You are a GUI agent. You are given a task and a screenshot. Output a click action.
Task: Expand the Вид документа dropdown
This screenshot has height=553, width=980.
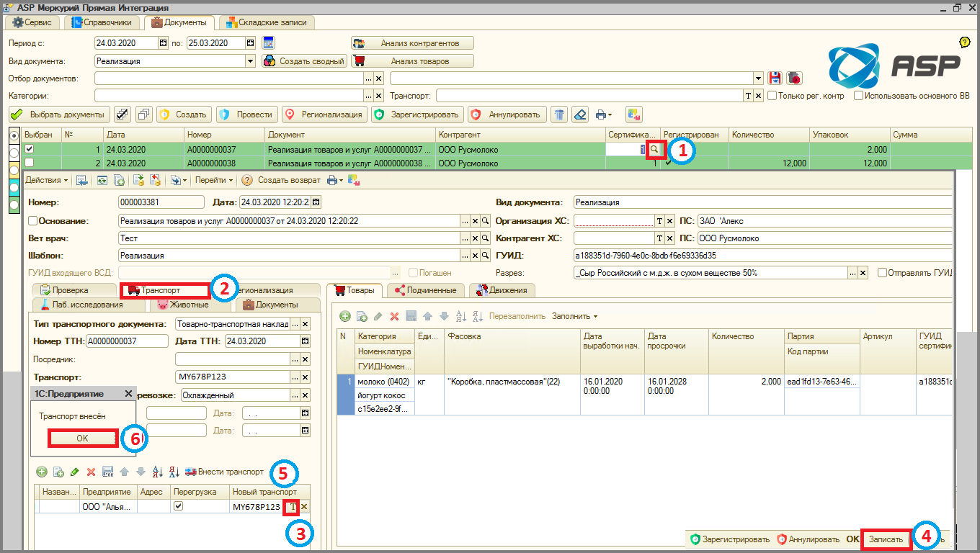(251, 61)
